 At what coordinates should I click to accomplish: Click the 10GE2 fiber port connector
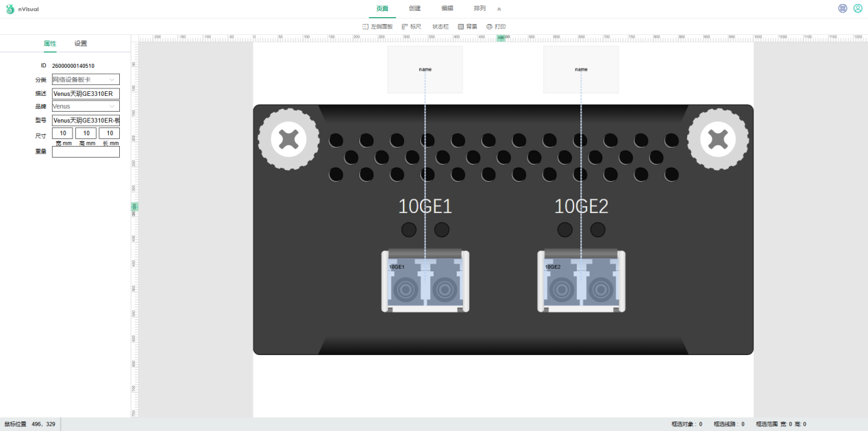[x=581, y=281]
